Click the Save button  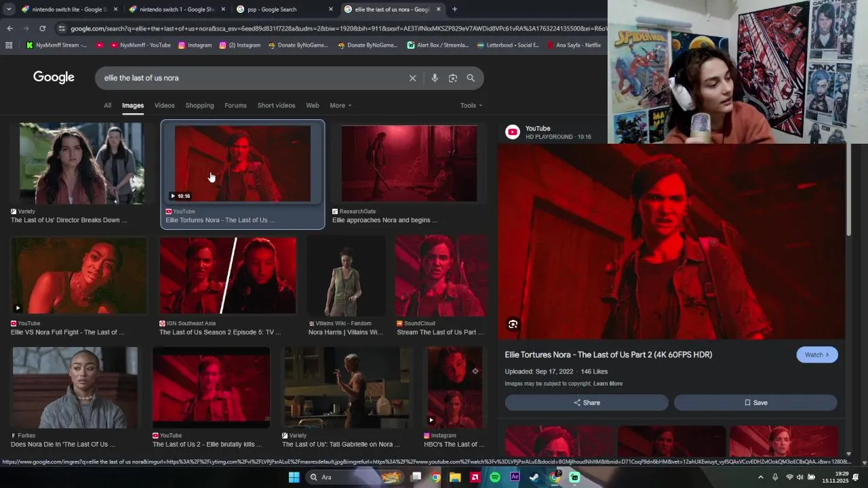pyautogui.click(x=755, y=403)
